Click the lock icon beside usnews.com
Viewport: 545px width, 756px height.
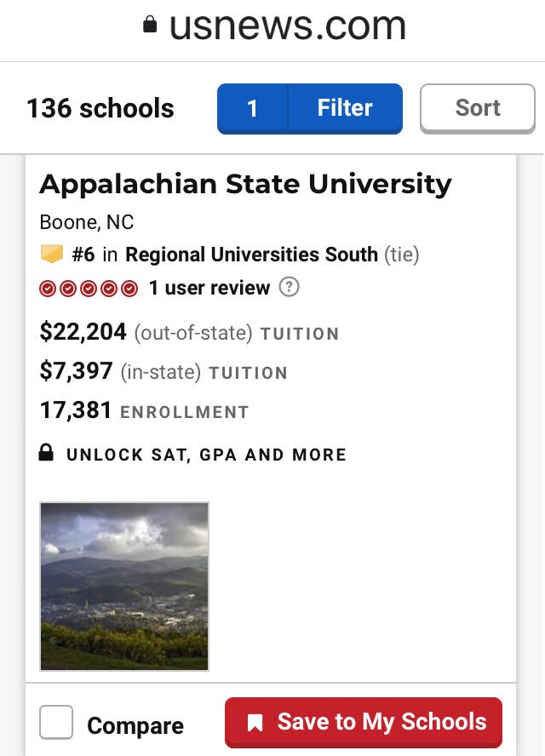[x=150, y=24]
